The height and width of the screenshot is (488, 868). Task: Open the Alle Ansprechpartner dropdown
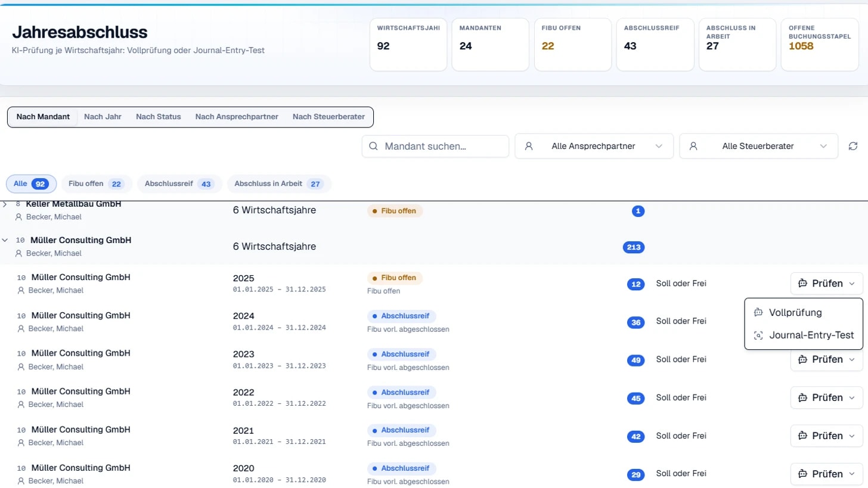click(594, 146)
